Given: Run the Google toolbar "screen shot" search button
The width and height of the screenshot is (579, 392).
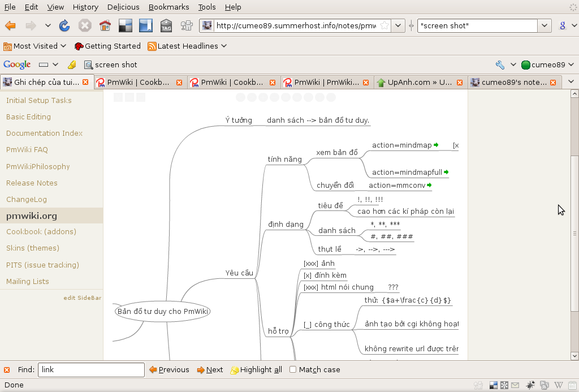Looking at the screenshot, I should pyautogui.click(x=111, y=64).
